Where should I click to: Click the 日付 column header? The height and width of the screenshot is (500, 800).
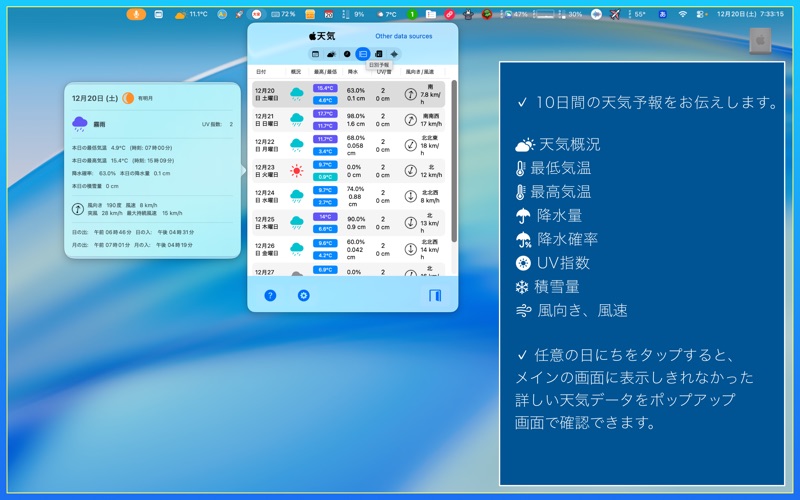point(261,72)
